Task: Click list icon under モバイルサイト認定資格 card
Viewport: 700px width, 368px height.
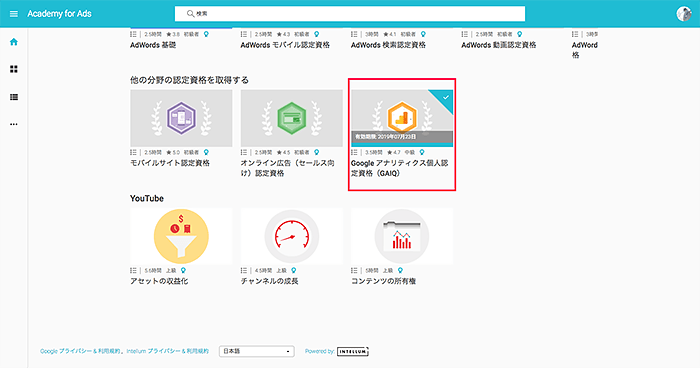Action: 133,152
